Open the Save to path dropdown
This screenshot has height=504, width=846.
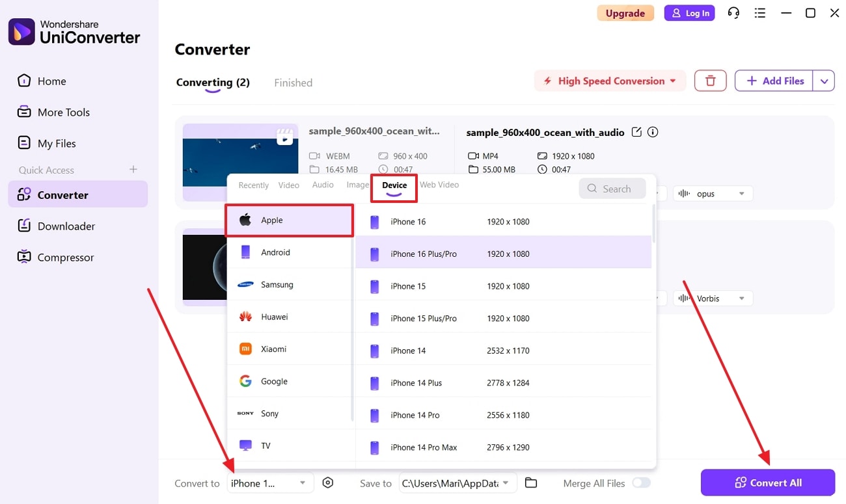click(x=458, y=483)
